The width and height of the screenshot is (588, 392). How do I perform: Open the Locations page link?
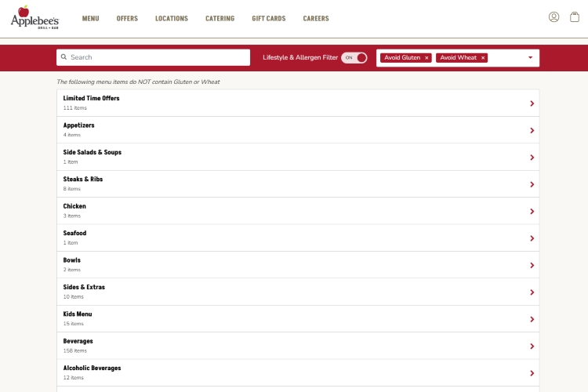(171, 18)
